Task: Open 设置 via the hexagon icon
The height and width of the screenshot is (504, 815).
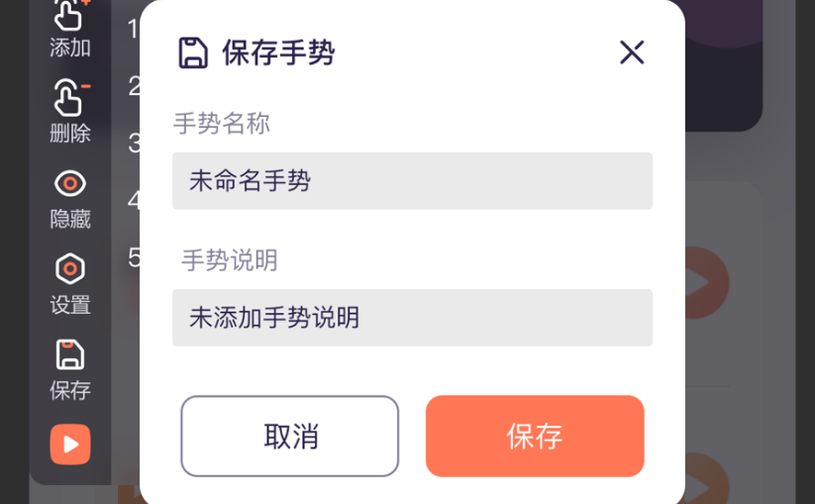Action: point(70,268)
